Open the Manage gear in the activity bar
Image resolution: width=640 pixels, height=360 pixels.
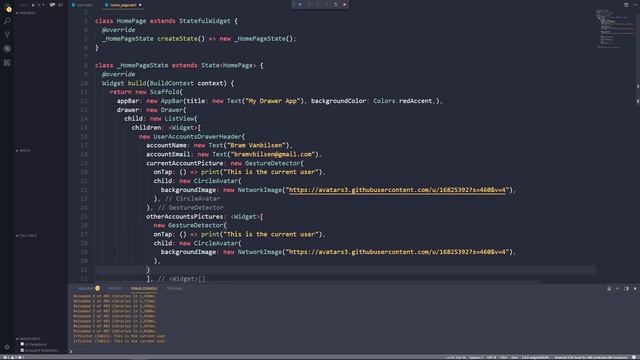(x=7, y=347)
